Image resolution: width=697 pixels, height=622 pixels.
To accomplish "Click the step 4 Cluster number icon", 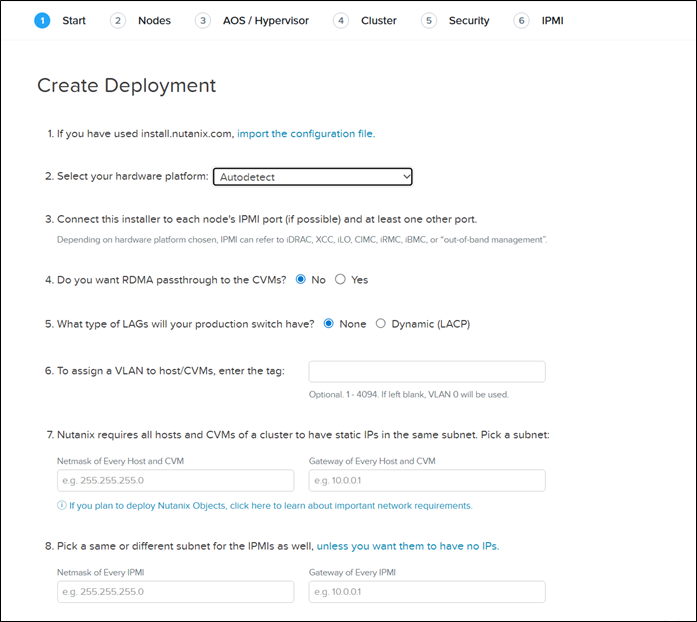I will point(341,20).
